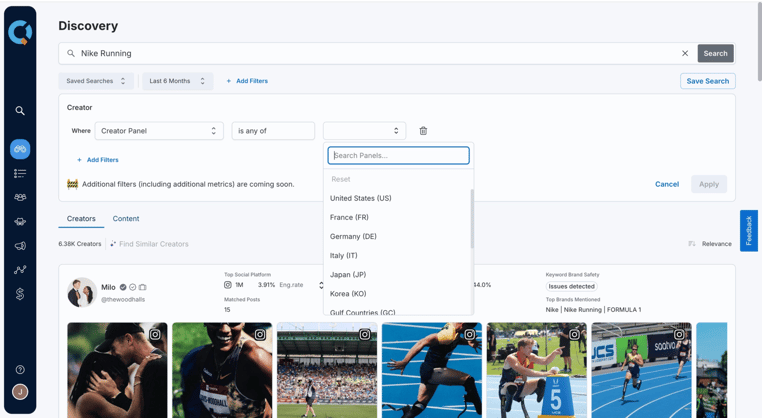Click the panels dropdown list scrollbar
This screenshot has width=762, height=418.
472,219
